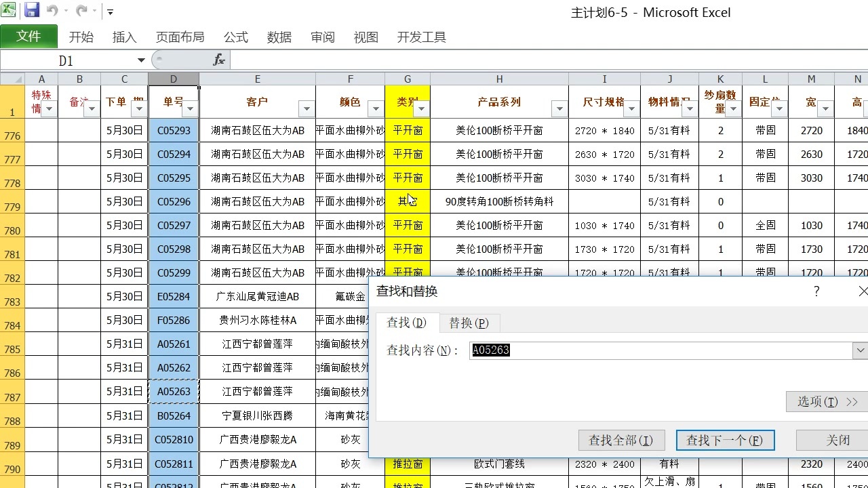Click cell with order number C05293
The image size is (868, 488).
pos(174,130)
